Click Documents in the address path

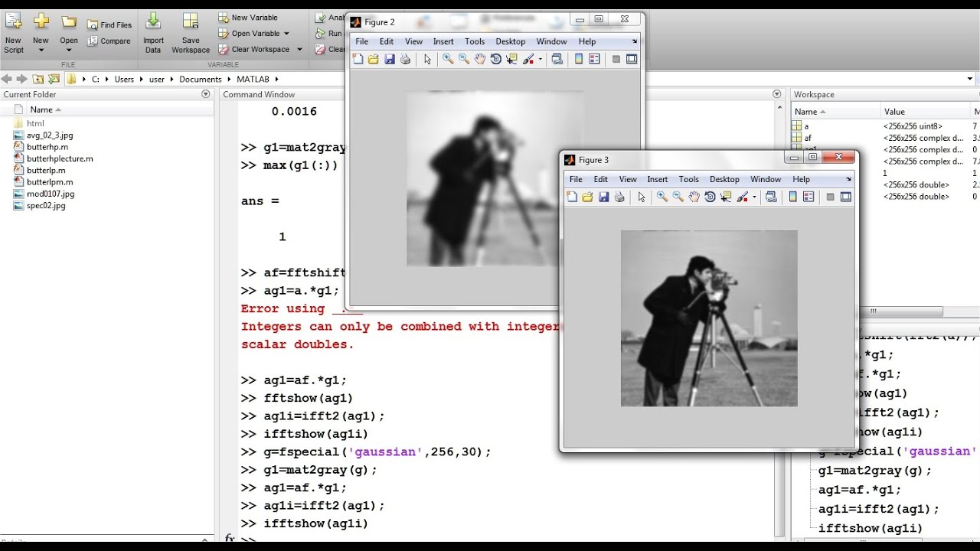(x=201, y=80)
